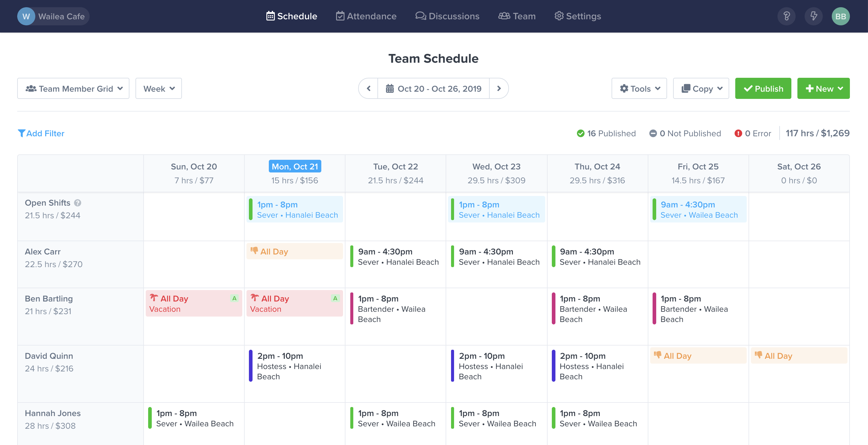Click the BB user avatar icon
The image size is (868, 445).
click(842, 16)
